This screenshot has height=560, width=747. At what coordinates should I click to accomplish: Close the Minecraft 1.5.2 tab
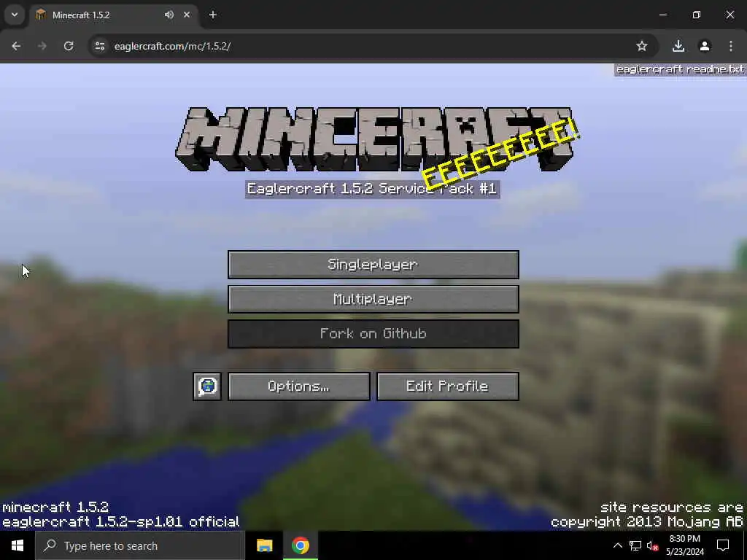coord(187,15)
